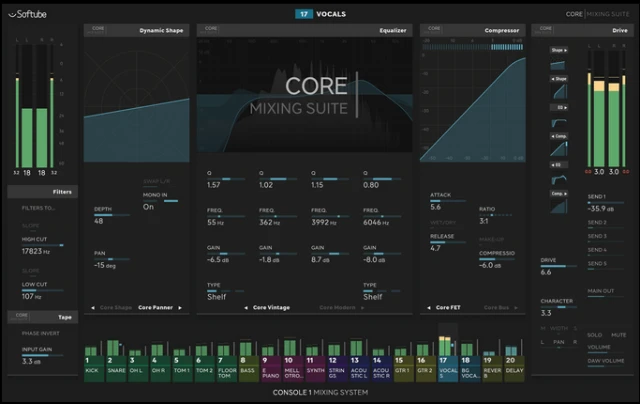Screen dimensions: 640x404
Task: Click the Tape section header
Action: (x=42, y=317)
